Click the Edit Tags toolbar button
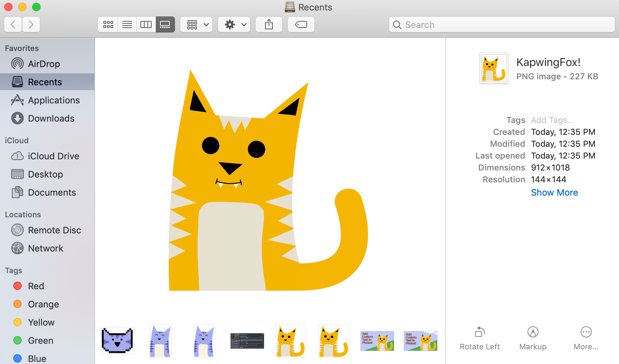619x364 pixels. pyautogui.click(x=301, y=24)
